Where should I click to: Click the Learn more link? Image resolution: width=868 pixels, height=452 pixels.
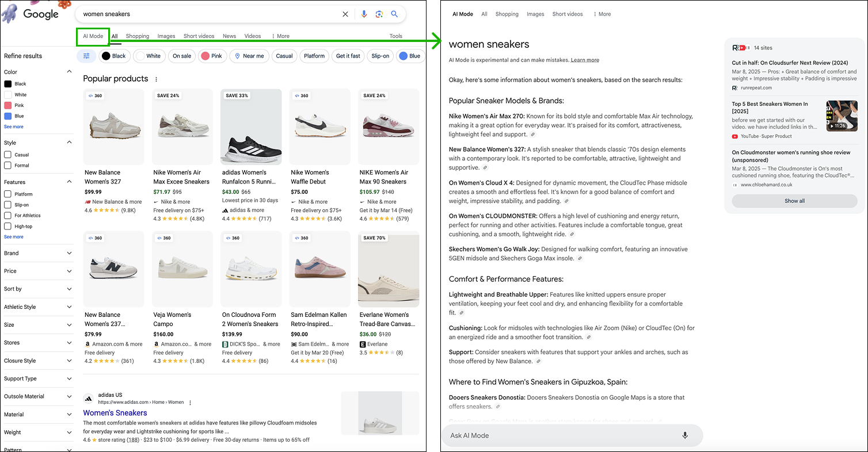[585, 60]
